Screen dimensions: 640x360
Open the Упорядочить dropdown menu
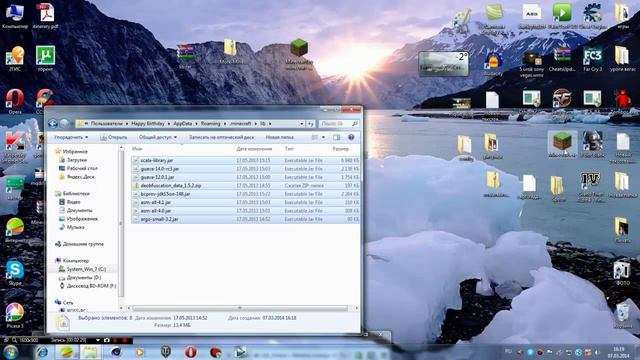click(71, 137)
